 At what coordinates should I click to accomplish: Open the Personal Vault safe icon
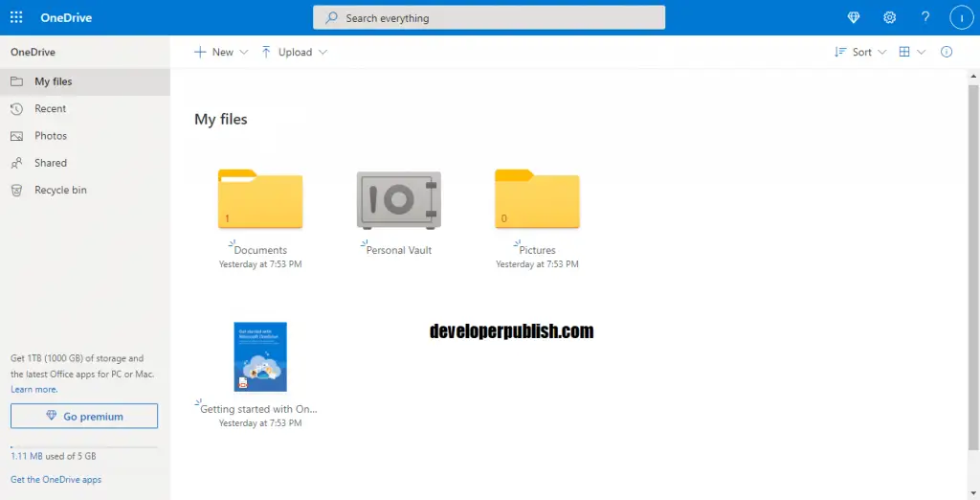pyautogui.click(x=399, y=199)
